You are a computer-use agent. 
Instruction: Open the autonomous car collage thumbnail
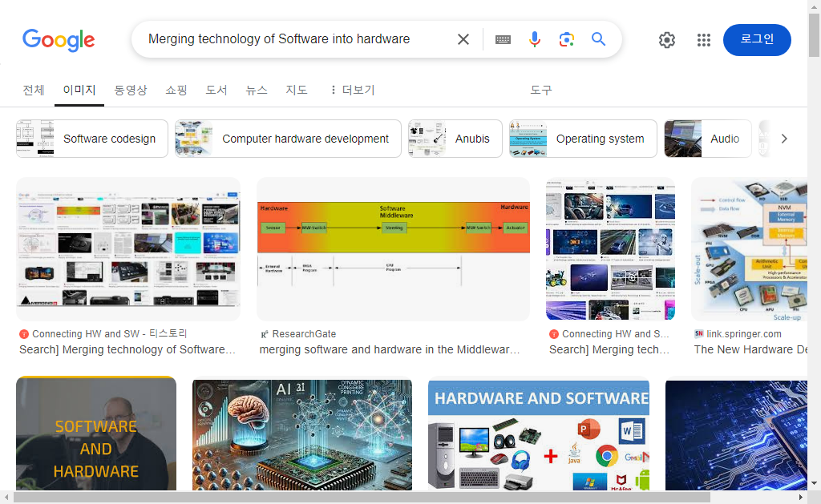(610, 249)
